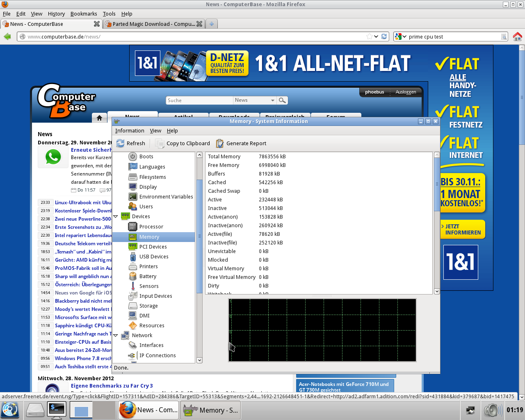
Task: Open the ComputerBase search category News dropdown
Action: pyautogui.click(x=255, y=100)
